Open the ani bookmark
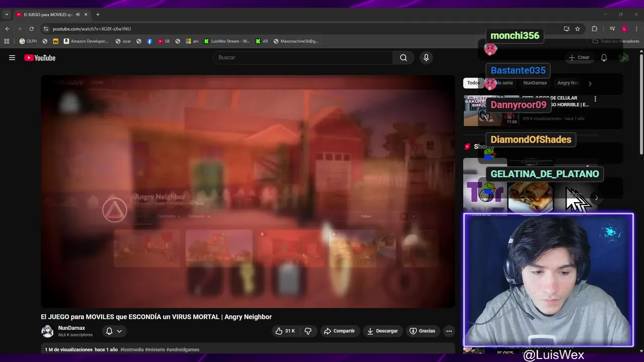This screenshot has height=362, width=644. (192, 41)
